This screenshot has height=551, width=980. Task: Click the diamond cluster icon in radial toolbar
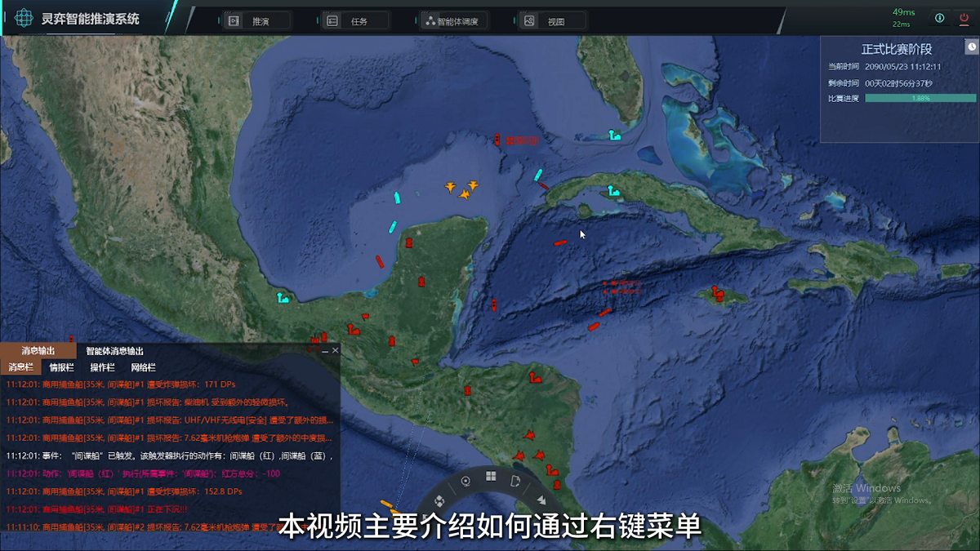pyautogui.click(x=440, y=500)
